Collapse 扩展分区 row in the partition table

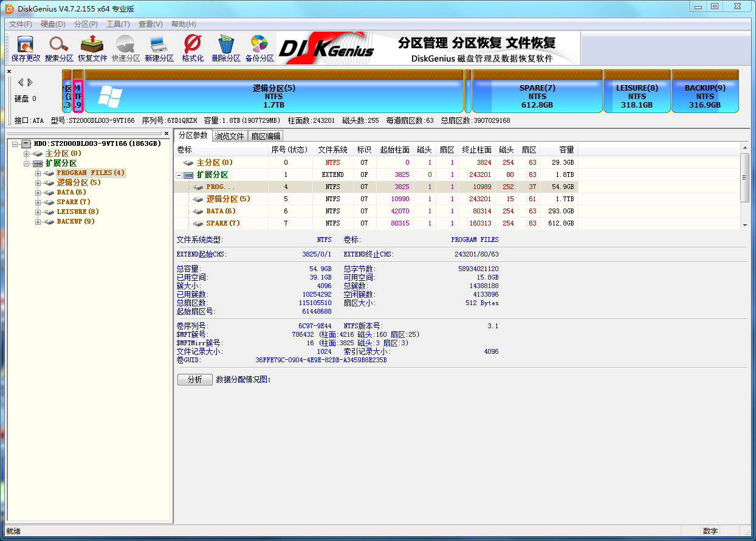[x=179, y=175]
